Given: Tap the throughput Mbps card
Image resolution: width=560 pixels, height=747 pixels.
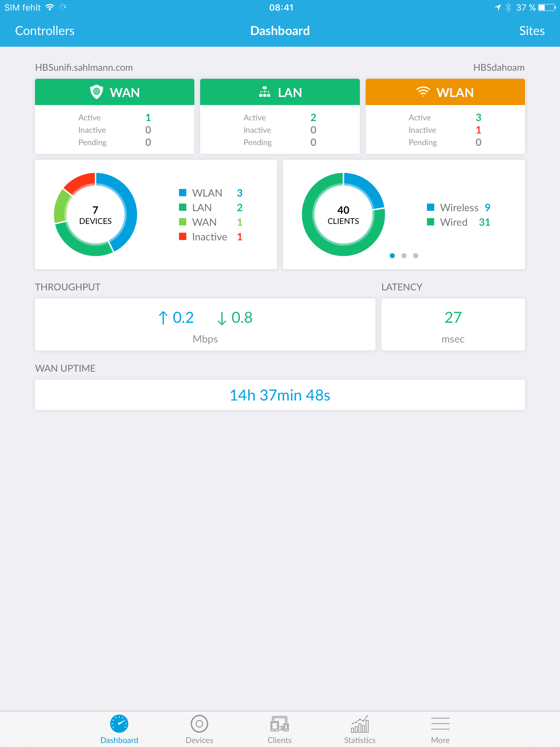Looking at the screenshot, I should click(205, 325).
